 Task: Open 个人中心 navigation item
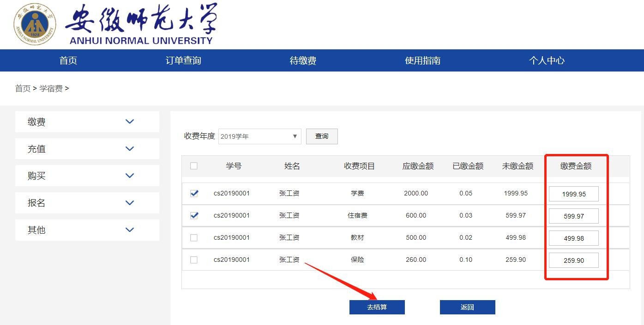click(547, 60)
